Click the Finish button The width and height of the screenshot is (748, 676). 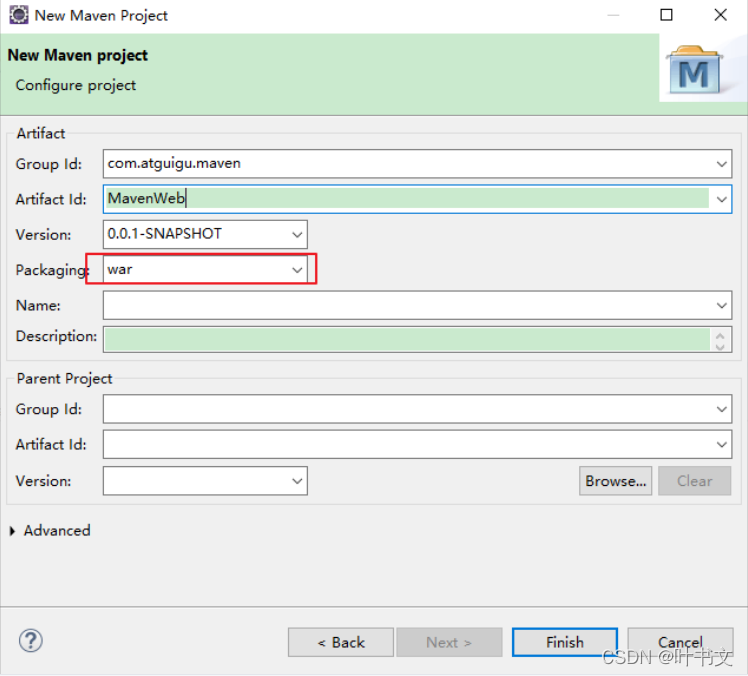[565, 642]
